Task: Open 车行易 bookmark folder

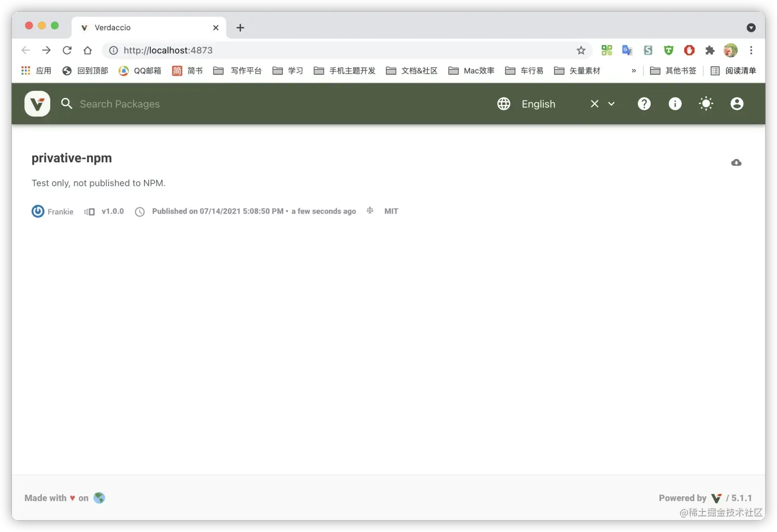Action: [x=524, y=70]
